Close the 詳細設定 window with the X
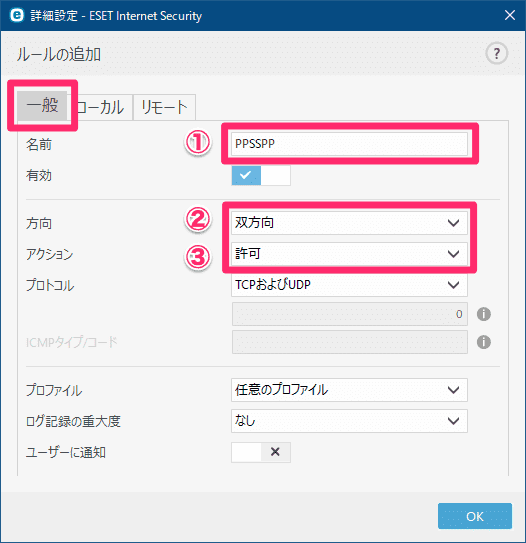Viewport: 526px width, 543px height. pos(510,15)
